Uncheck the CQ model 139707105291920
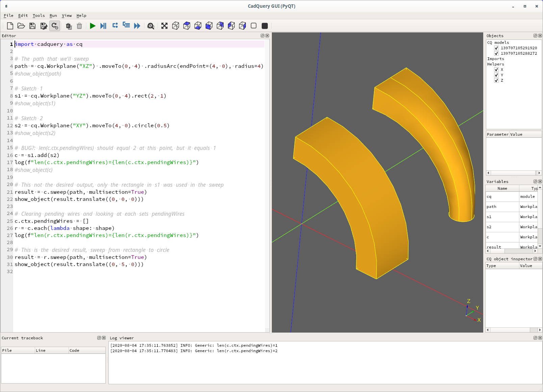This screenshot has width=543, height=392. (x=496, y=48)
